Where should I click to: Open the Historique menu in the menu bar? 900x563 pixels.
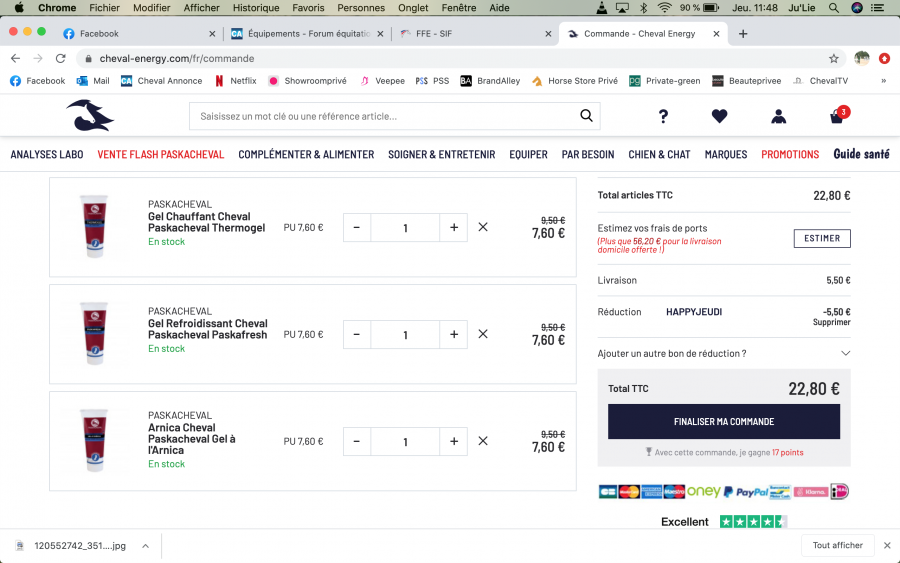click(256, 8)
